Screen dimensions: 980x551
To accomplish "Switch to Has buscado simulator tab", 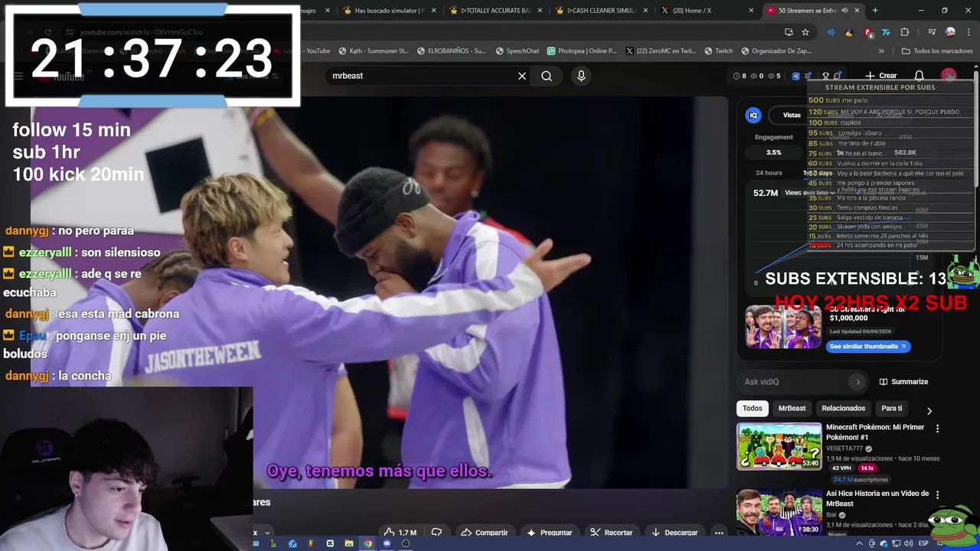I will [x=390, y=11].
